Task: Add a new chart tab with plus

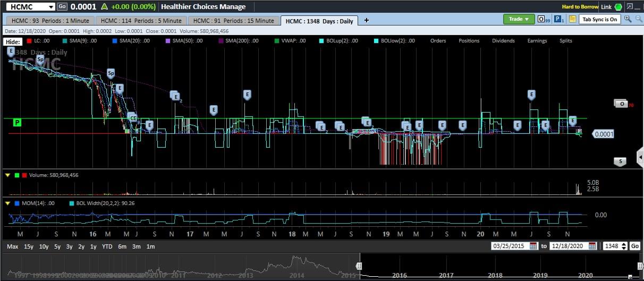Action: [x=366, y=20]
